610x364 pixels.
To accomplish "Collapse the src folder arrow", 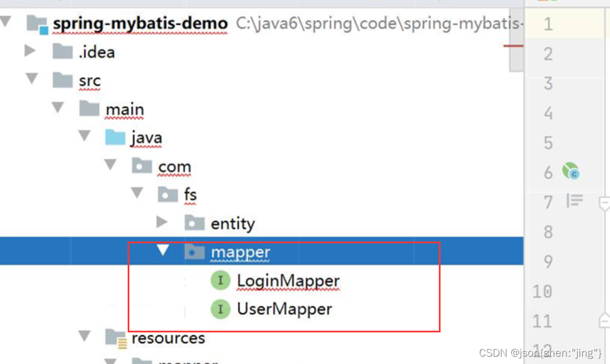I will 32,78.
